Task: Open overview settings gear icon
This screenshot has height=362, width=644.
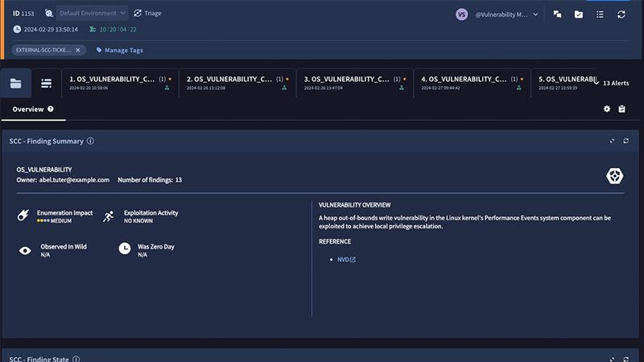Action: [607, 109]
